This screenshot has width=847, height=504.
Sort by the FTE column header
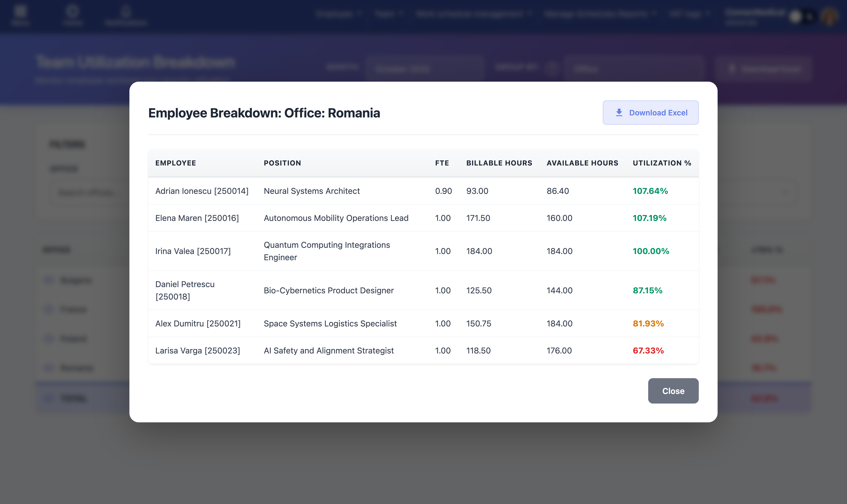pyautogui.click(x=442, y=163)
